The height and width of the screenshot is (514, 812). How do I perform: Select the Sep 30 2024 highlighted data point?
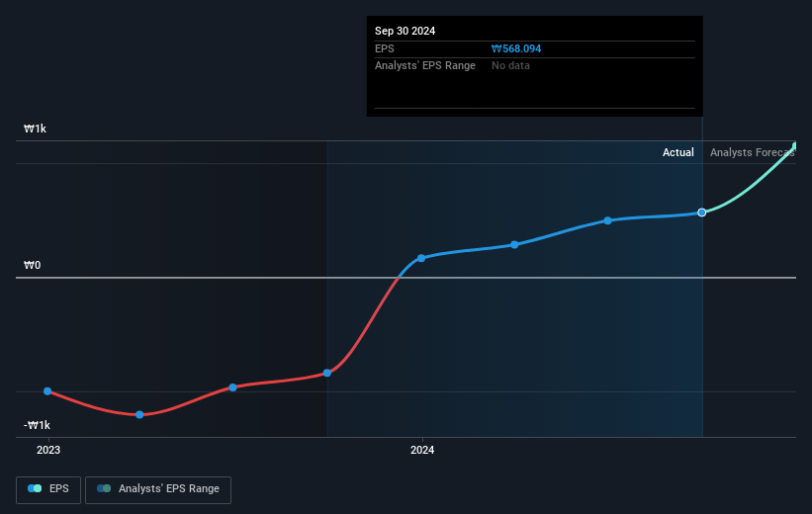[701, 213]
